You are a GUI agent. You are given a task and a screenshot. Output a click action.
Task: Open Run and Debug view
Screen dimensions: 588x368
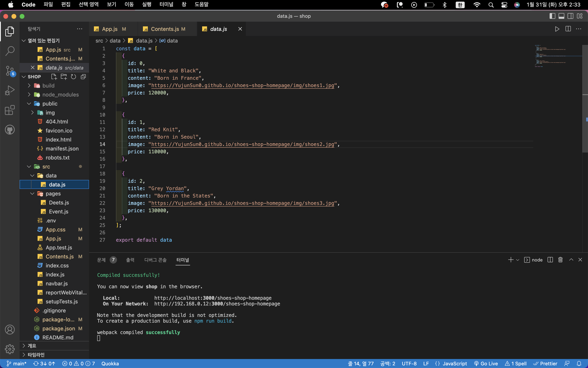click(x=10, y=90)
